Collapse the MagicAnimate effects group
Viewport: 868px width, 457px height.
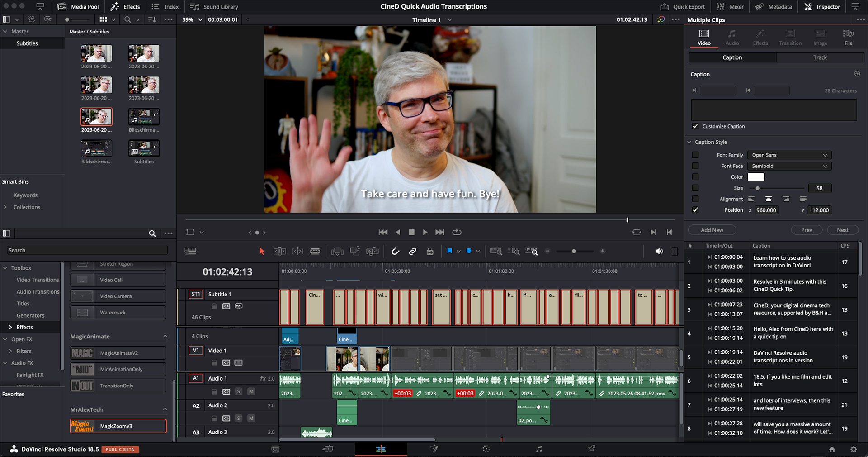165,336
